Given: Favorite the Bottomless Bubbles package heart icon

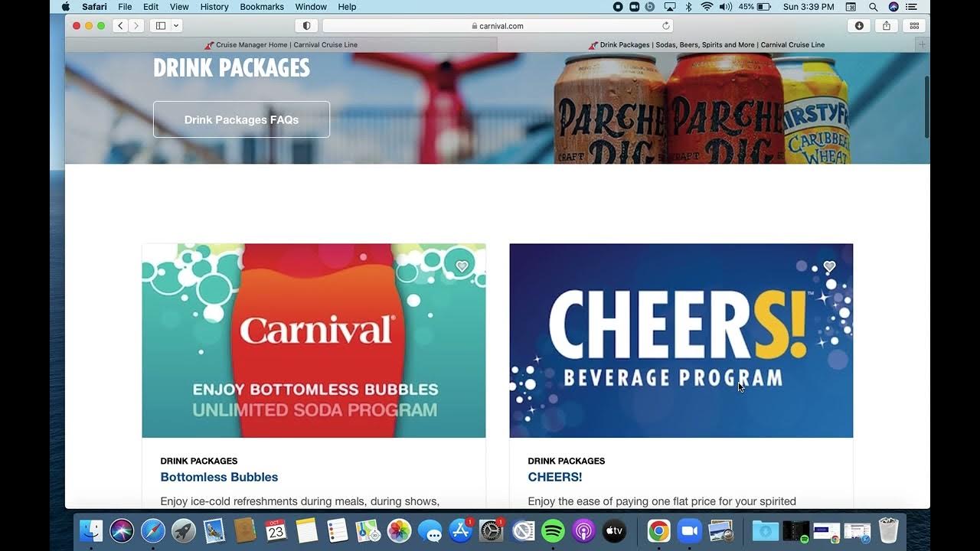Looking at the screenshot, I should (462, 266).
